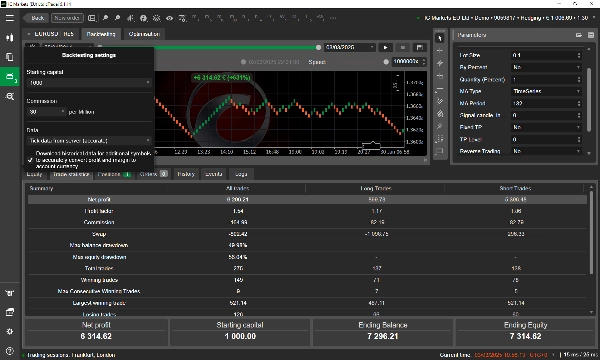Open Fixed TP parameter dropdown
This screenshot has width=600, height=360.
546,127
